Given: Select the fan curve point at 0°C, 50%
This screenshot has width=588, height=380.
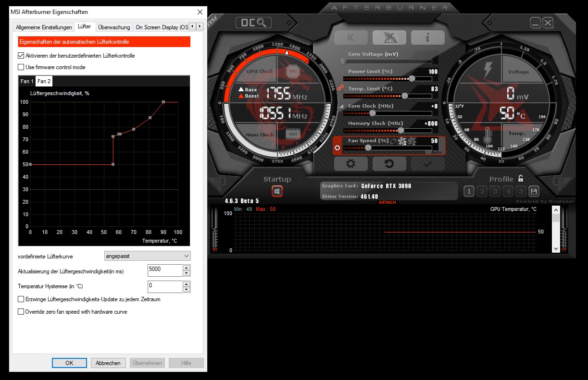Looking at the screenshot, I should [30, 164].
